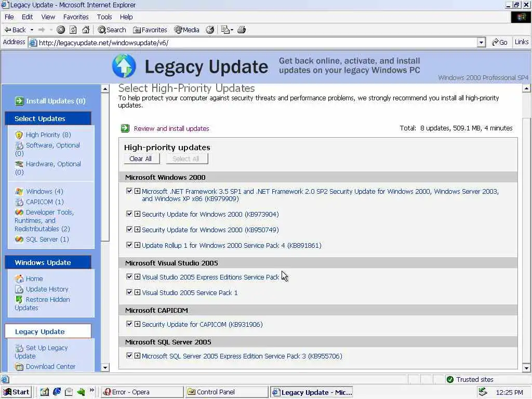Screen dimensions: 532x399
Task: Expand SQL Server 2005 KB955706 details
Action: [x=137, y=355]
